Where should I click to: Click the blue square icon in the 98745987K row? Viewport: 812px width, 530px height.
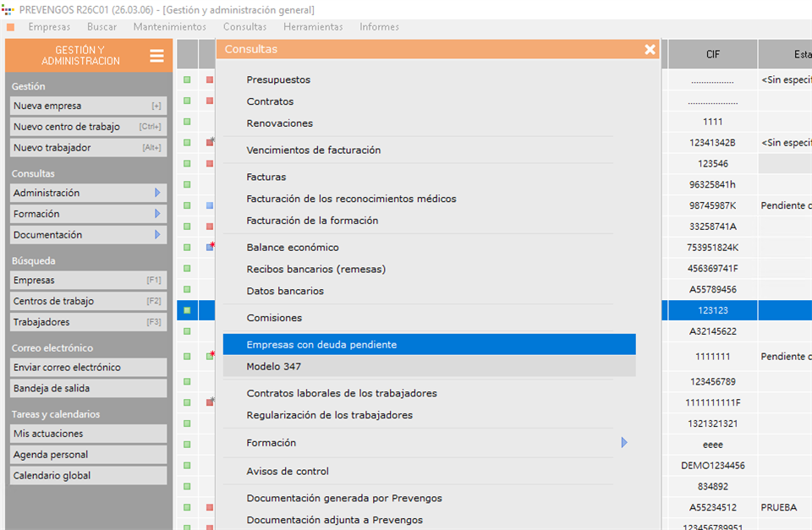(x=210, y=205)
